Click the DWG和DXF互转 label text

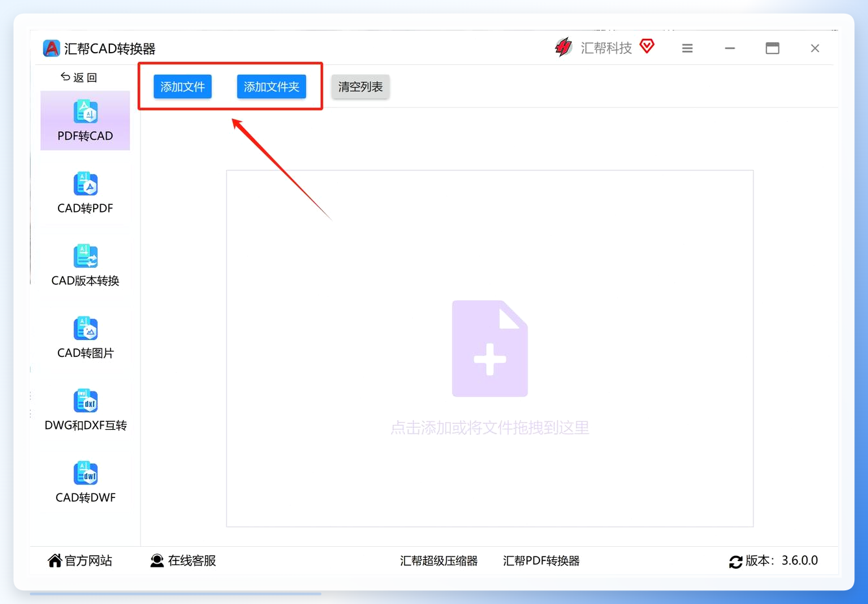click(85, 425)
